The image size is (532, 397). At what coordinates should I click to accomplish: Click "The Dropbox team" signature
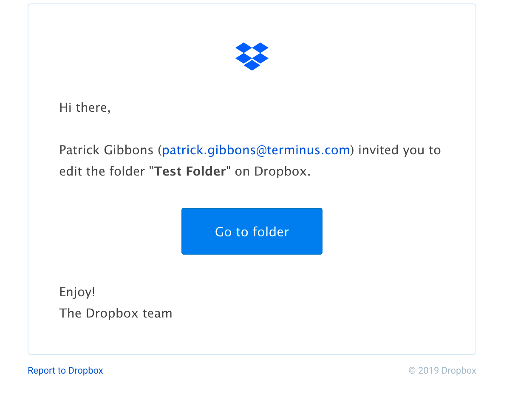point(116,313)
